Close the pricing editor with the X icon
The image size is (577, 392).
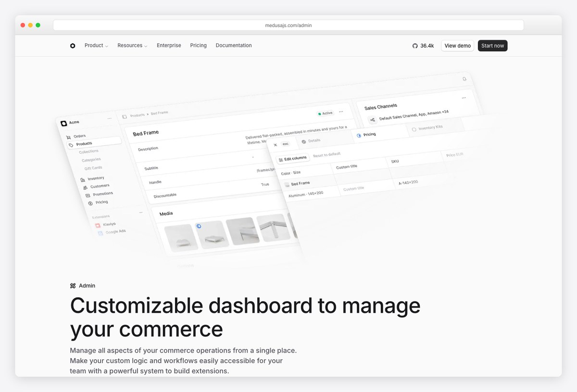[276, 145]
